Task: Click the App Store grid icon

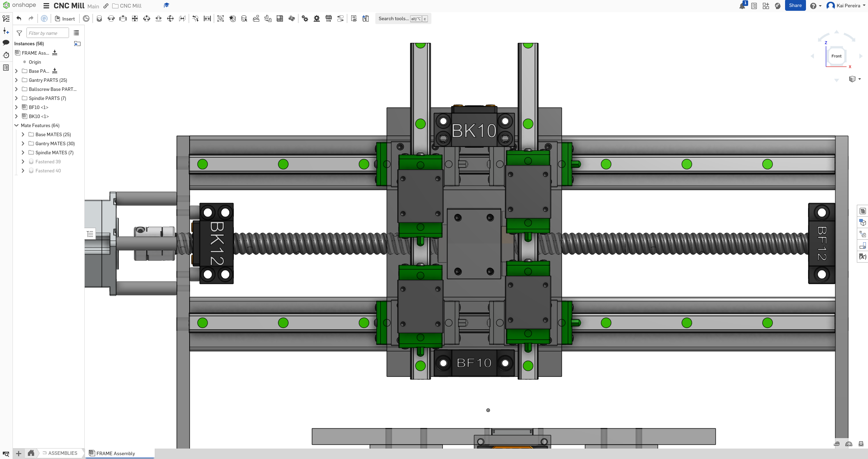Action: coord(766,6)
